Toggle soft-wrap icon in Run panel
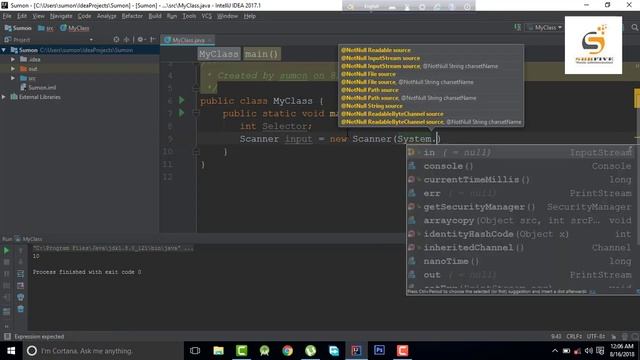 pos(20,273)
